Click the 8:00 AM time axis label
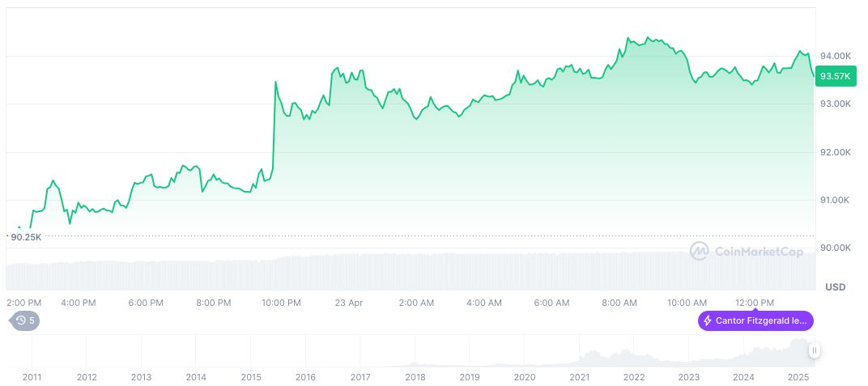Image resolution: width=868 pixels, height=386 pixels. 619,303
